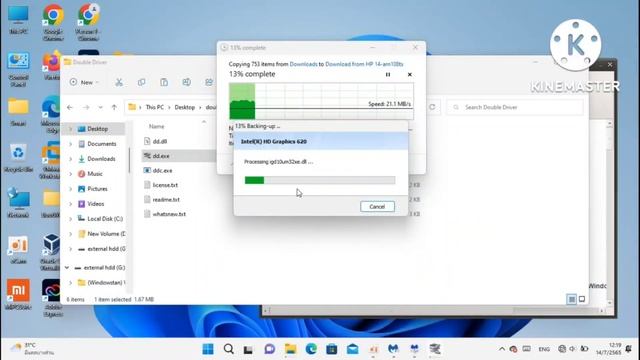The height and width of the screenshot is (360, 640).
Task: Select the license.txt file
Action: 161,185
